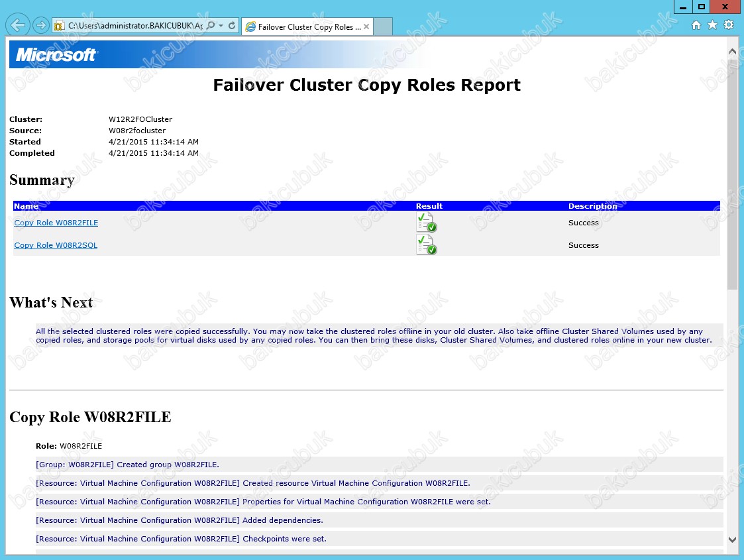Click the Started timestamp value

click(154, 142)
